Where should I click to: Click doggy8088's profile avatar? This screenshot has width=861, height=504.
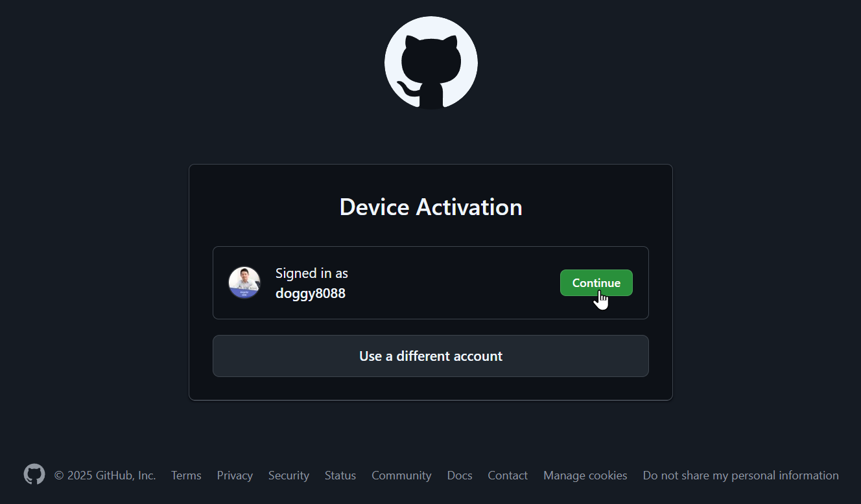244,282
